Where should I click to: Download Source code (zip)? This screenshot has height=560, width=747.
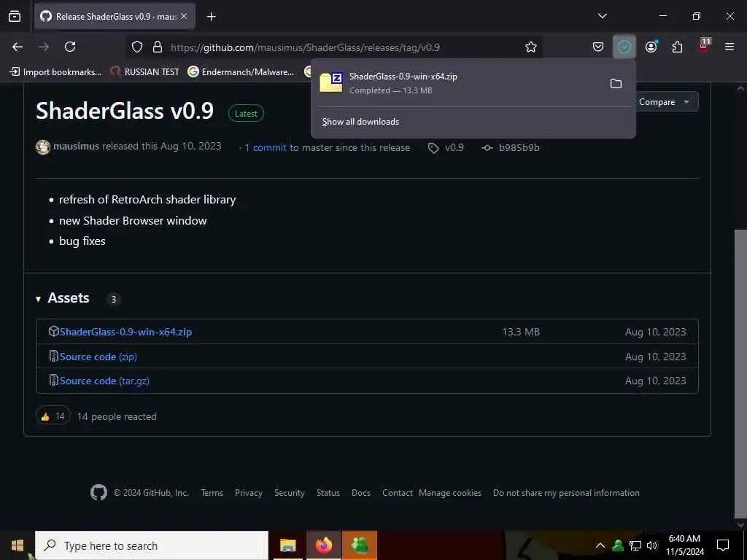(x=98, y=357)
